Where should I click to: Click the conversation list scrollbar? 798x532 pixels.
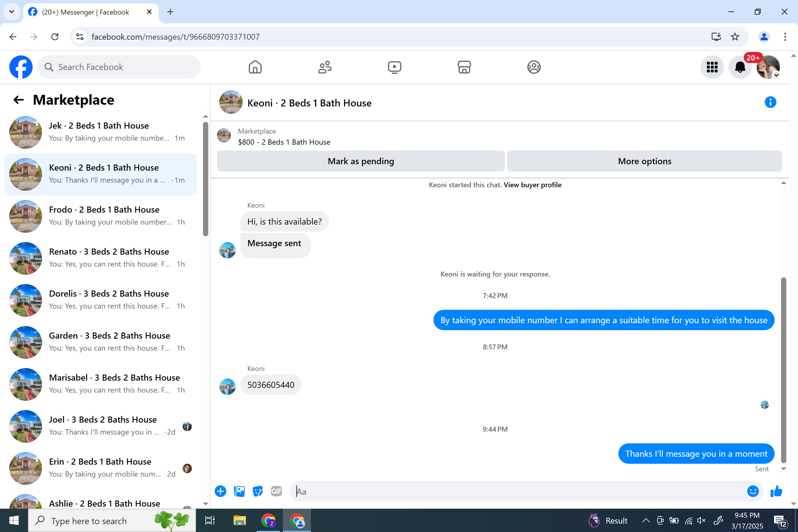(205, 179)
